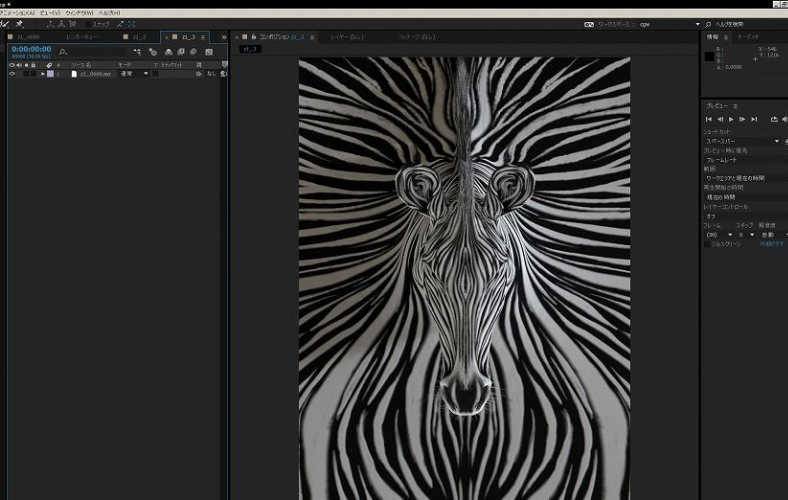This screenshot has width=788, height=500.
Task: Click the composition mini-flowchart icon
Action: pos(137,52)
